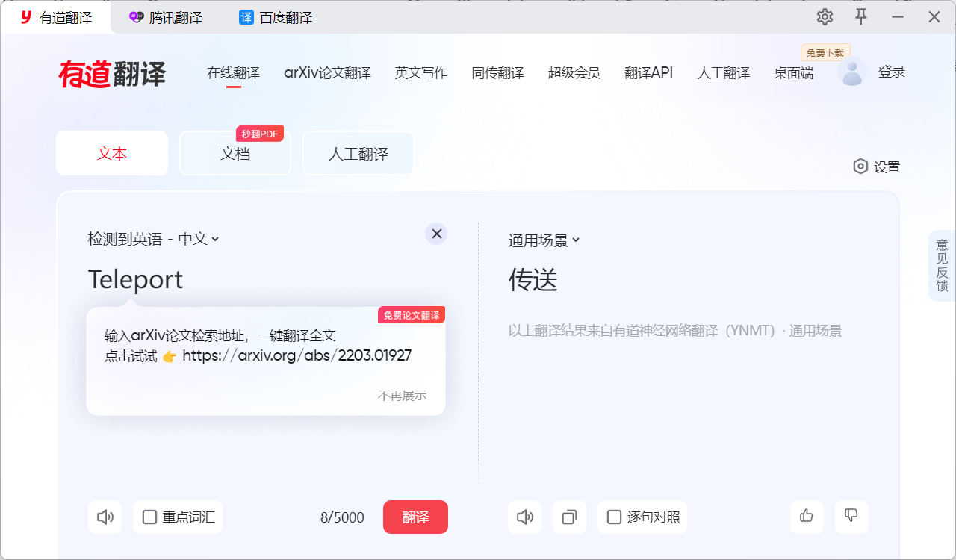
Task: Open the translation settings via the 设置 gear
Action: (877, 167)
